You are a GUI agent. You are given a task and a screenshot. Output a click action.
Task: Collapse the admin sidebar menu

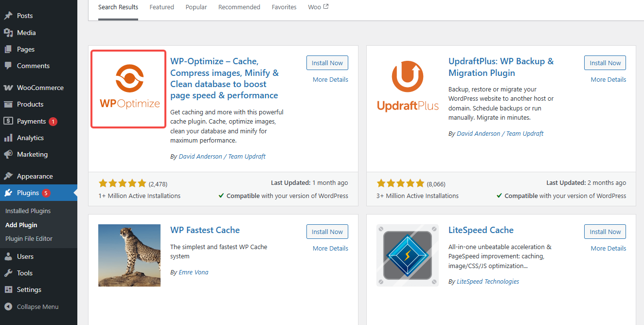pyautogui.click(x=32, y=307)
